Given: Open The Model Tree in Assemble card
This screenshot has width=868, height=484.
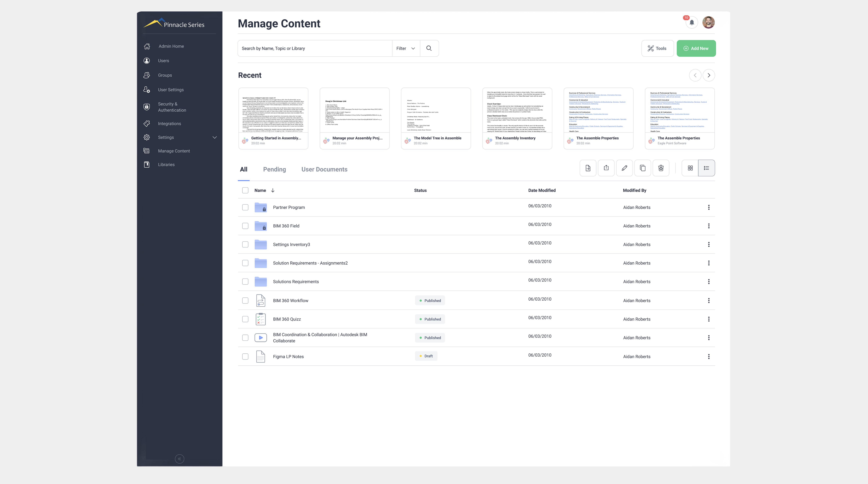Looking at the screenshot, I should point(436,118).
